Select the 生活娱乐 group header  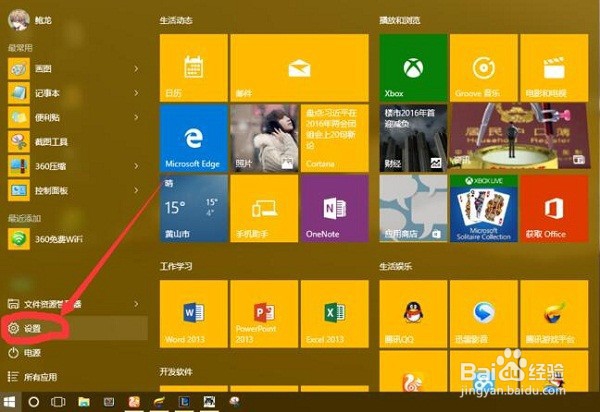pos(396,267)
